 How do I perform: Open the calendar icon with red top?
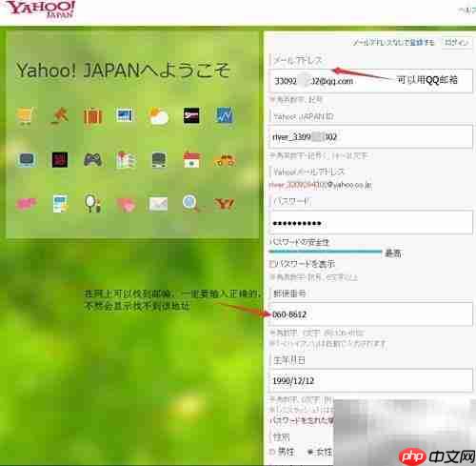pos(191,159)
